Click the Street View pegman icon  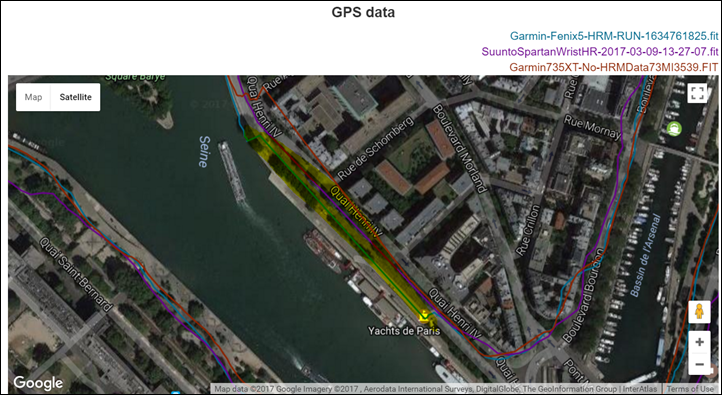(x=699, y=312)
